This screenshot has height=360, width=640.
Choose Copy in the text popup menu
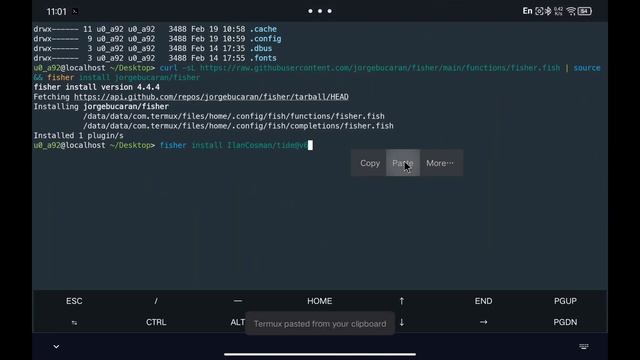369,163
